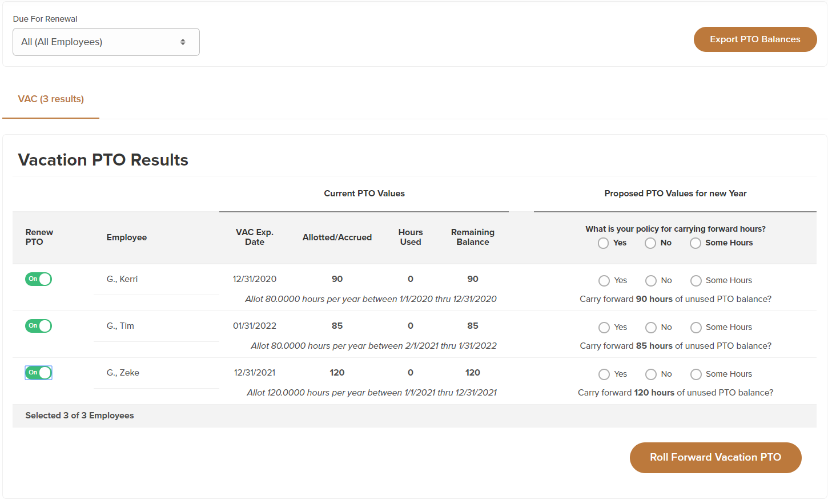Choose No carry forward for Tim's 85 hours
Screen dimensions: 828x504
650,328
